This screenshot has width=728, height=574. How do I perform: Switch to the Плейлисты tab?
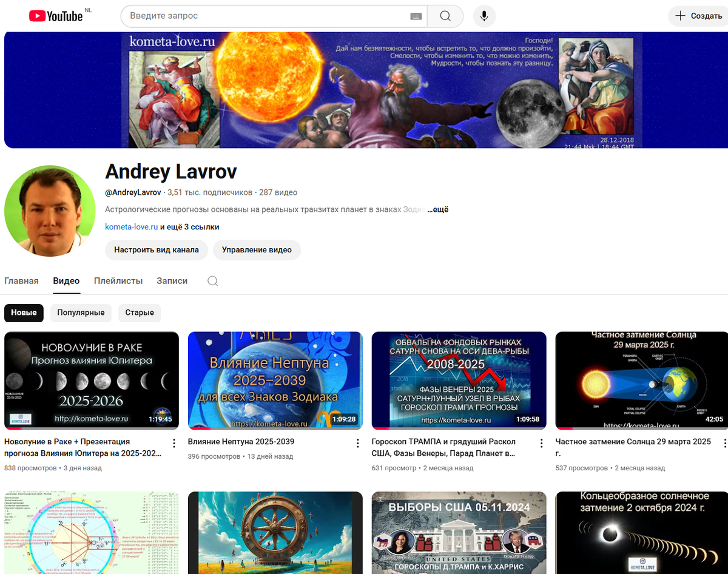pos(118,281)
